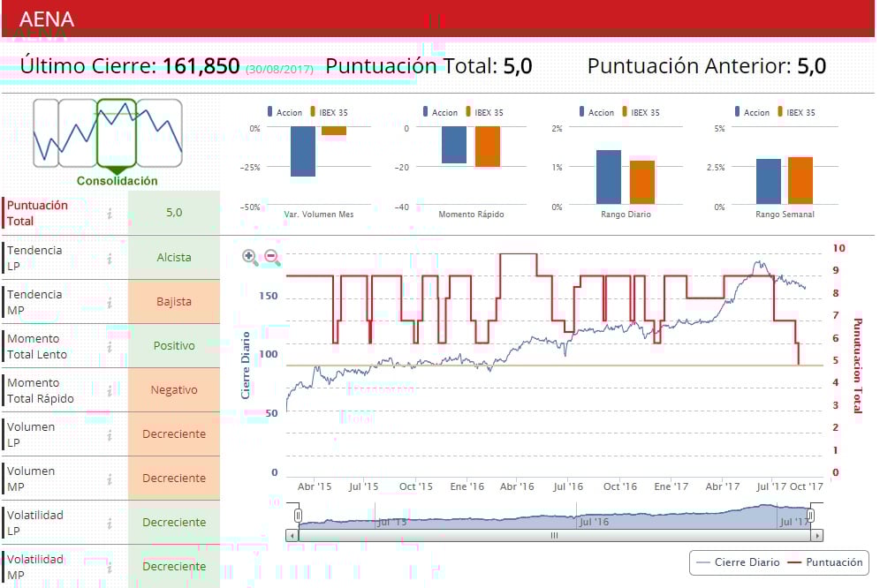Click the navigator right range handle

(810, 515)
